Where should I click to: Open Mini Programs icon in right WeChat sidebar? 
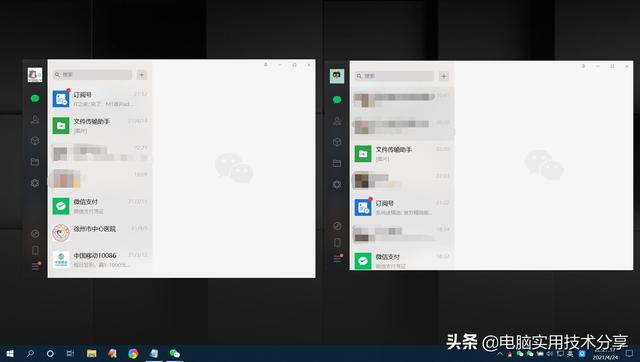pyautogui.click(x=337, y=226)
